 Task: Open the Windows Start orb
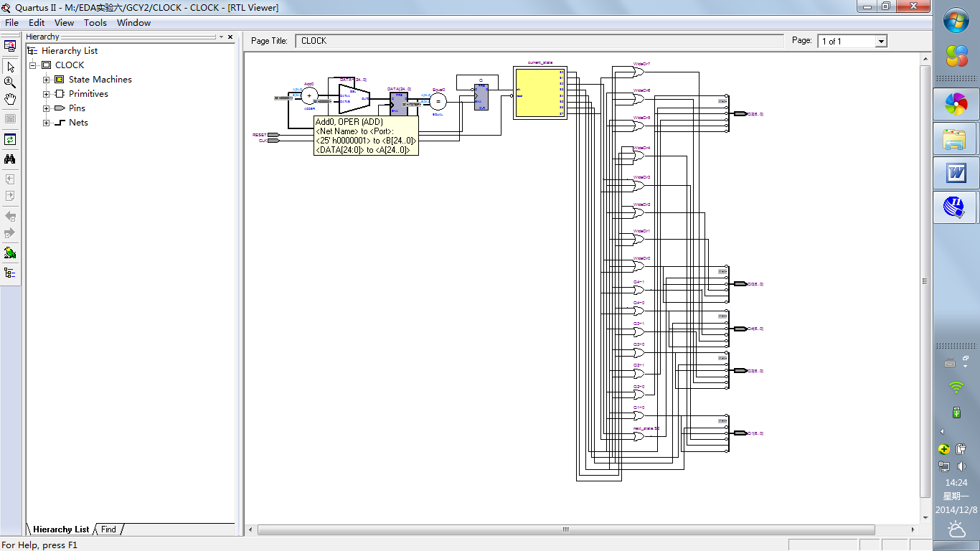(x=956, y=21)
